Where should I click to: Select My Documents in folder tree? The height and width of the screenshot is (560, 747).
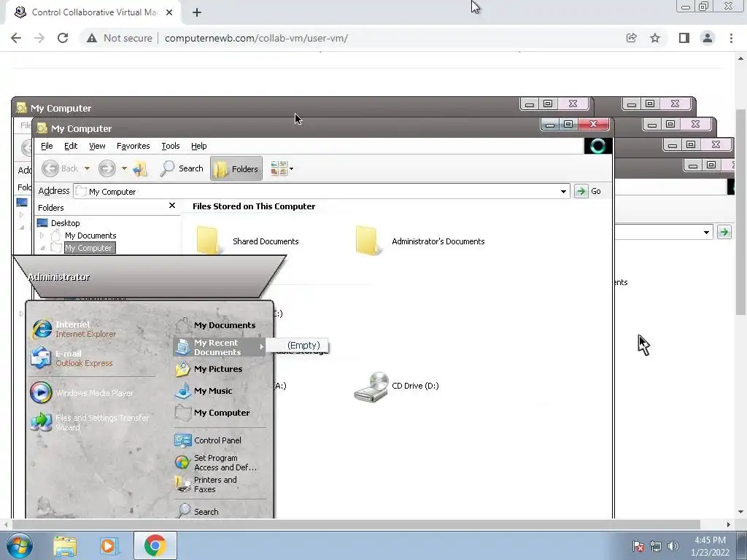click(90, 236)
